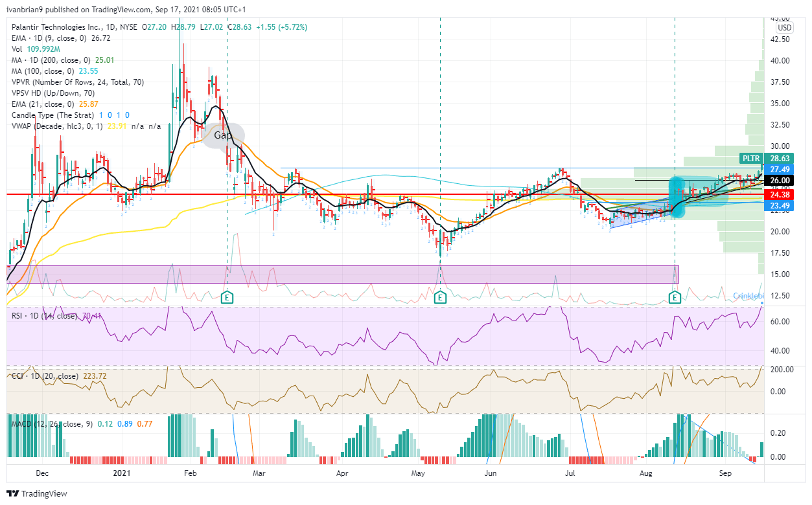Click the 27.49 price label
The image size is (812, 505).
click(779, 168)
